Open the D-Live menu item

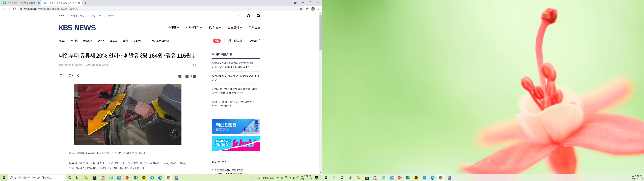[x=137, y=41]
